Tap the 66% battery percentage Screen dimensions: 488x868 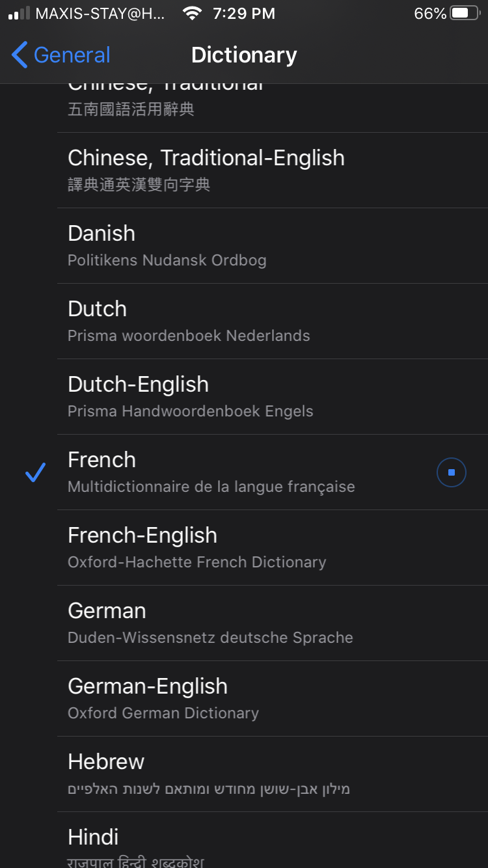(430, 14)
